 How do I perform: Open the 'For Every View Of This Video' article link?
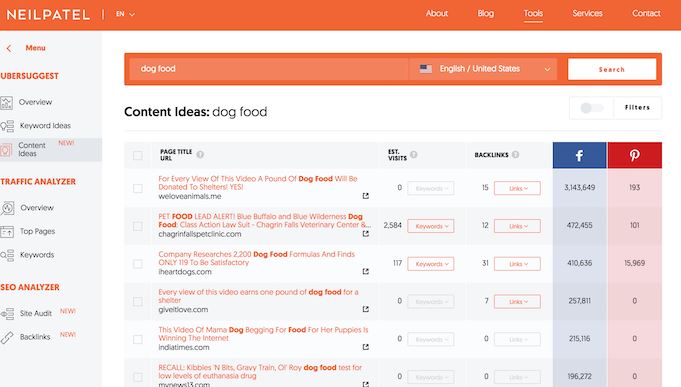click(x=258, y=183)
